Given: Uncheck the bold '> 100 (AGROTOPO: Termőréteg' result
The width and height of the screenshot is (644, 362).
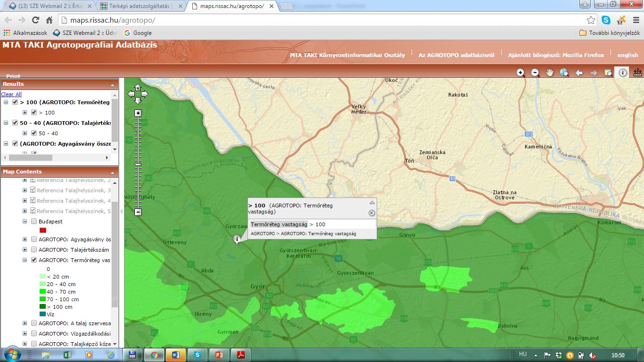Looking at the screenshot, I should [x=15, y=102].
